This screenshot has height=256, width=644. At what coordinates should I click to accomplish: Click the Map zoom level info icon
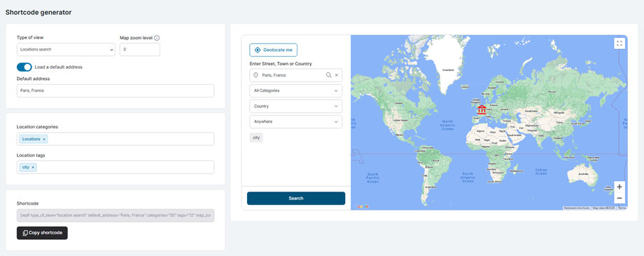[x=157, y=38]
